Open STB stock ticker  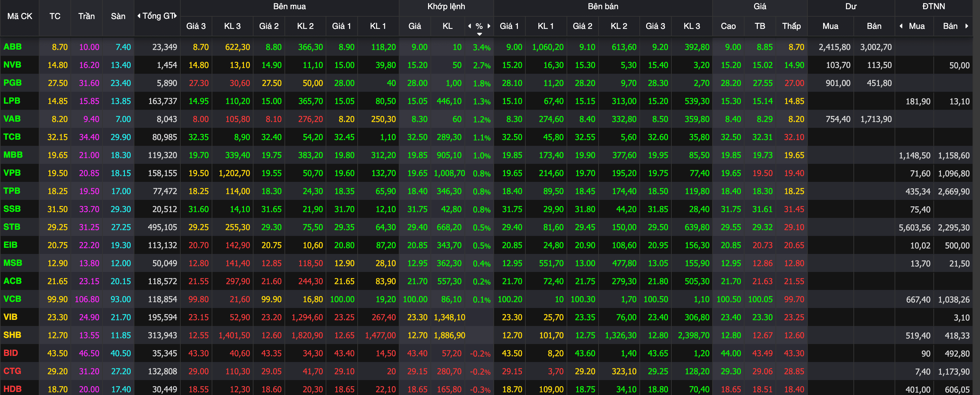point(12,227)
